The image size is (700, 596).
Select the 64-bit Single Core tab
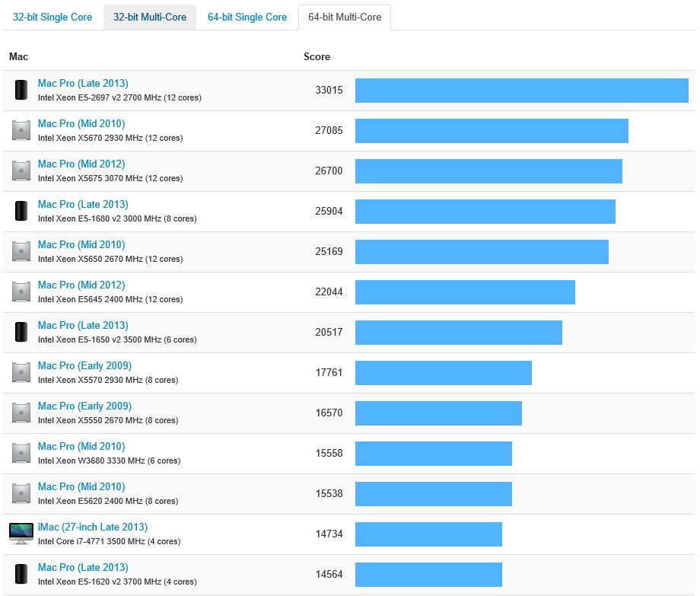[x=247, y=18]
